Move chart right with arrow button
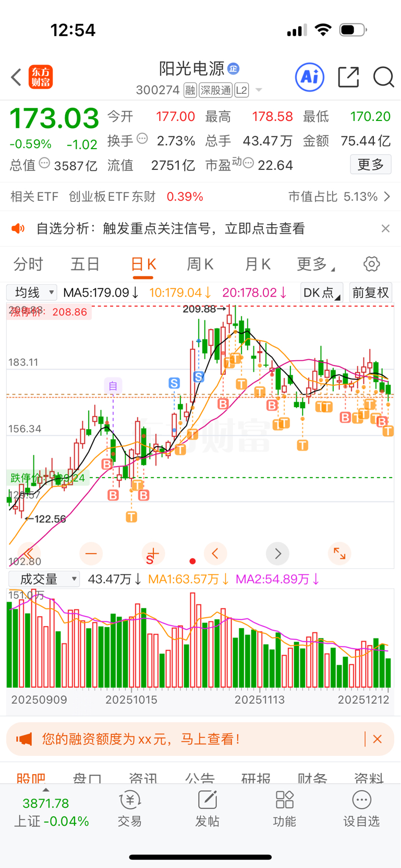 click(277, 554)
